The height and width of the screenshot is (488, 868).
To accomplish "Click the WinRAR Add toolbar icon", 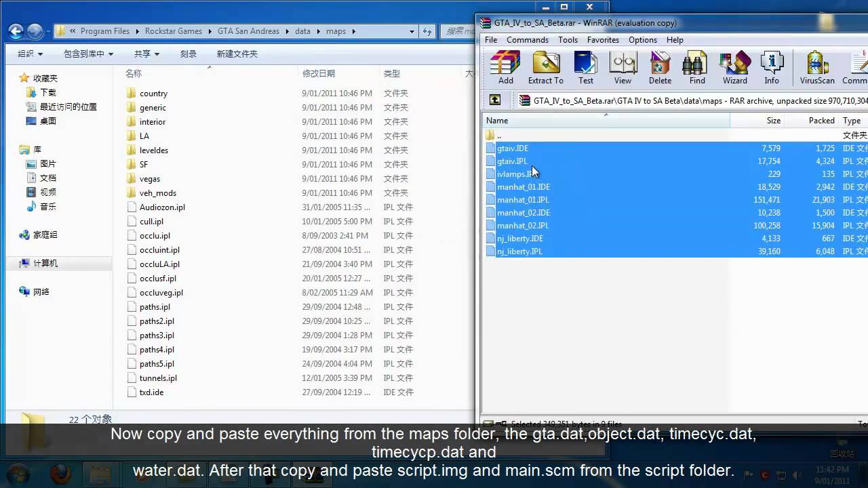I will pyautogui.click(x=505, y=68).
